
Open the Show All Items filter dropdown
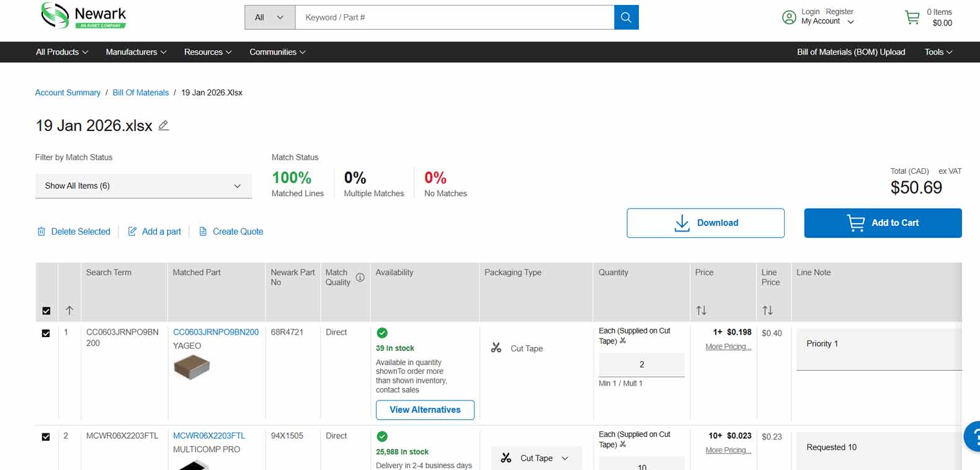coord(143,186)
